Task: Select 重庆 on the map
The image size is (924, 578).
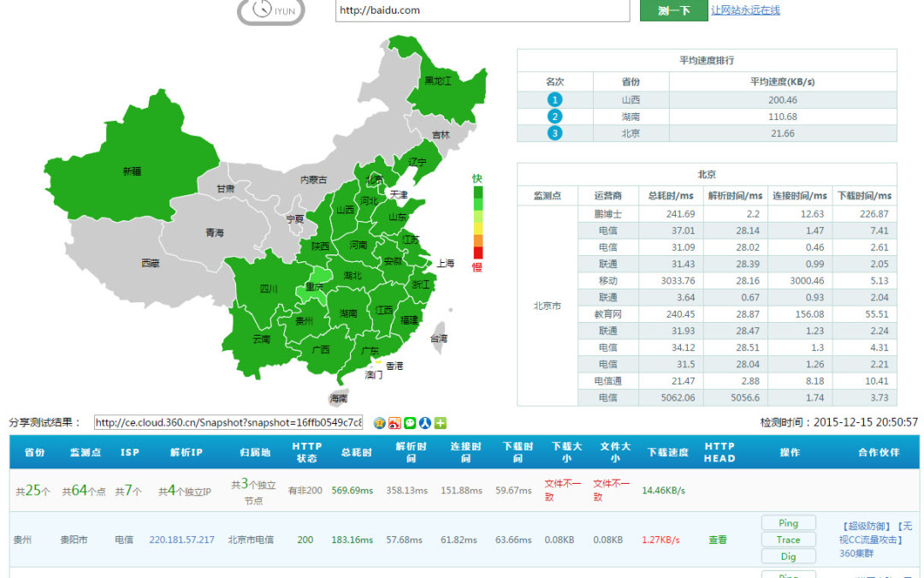Action: coord(313,287)
